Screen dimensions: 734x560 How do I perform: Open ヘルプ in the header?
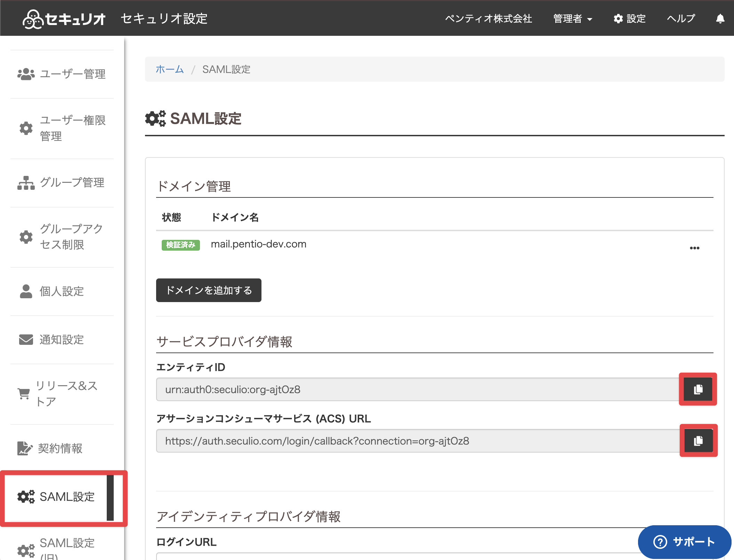pyautogui.click(x=681, y=19)
